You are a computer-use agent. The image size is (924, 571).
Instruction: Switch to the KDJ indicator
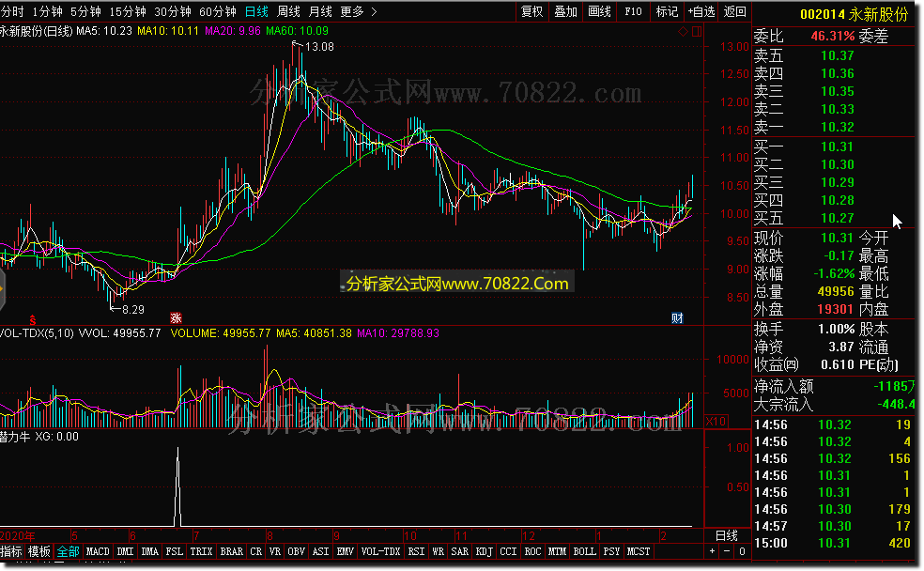485,551
